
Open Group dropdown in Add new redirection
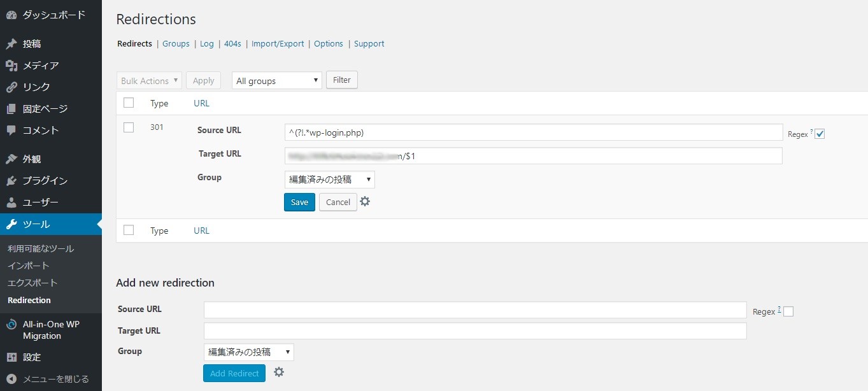pyautogui.click(x=249, y=352)
